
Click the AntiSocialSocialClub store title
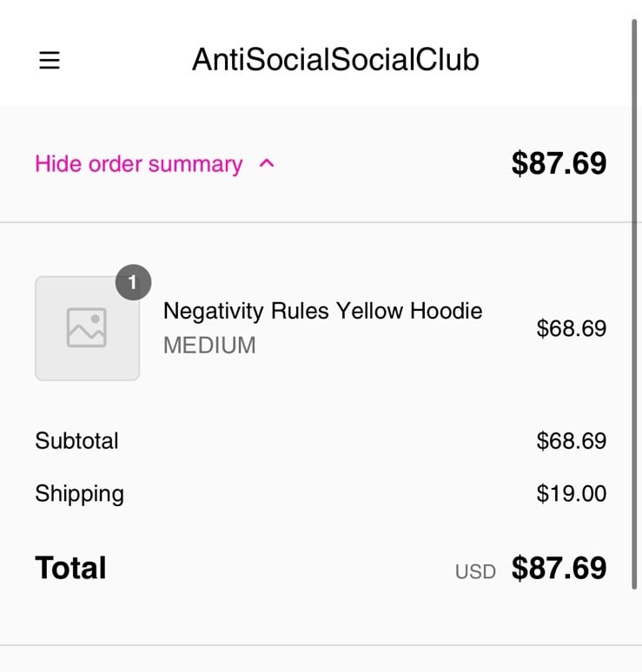pos(335,59)
